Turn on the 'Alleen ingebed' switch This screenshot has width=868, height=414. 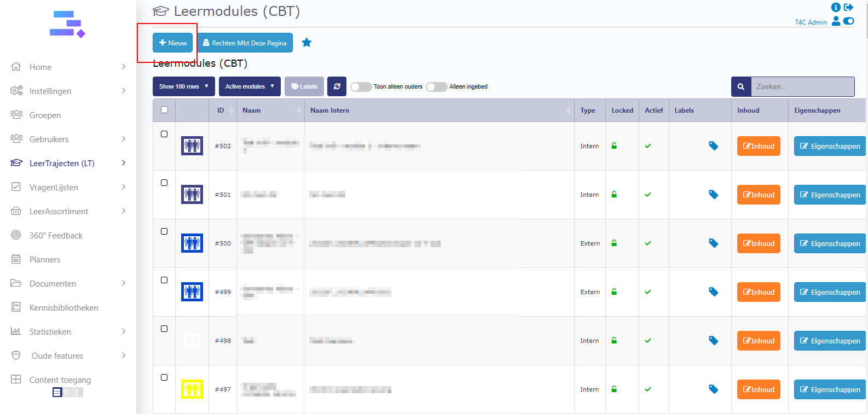click(x=436, y=87)
